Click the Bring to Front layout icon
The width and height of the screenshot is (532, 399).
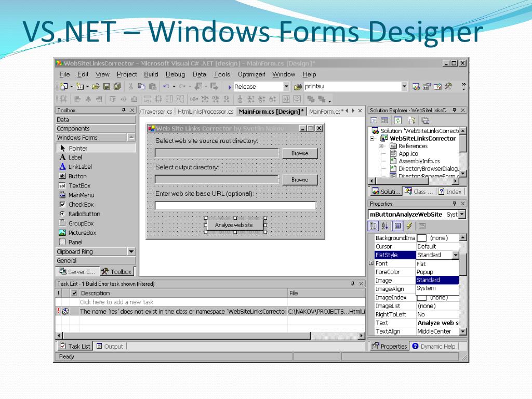(311, 99)
